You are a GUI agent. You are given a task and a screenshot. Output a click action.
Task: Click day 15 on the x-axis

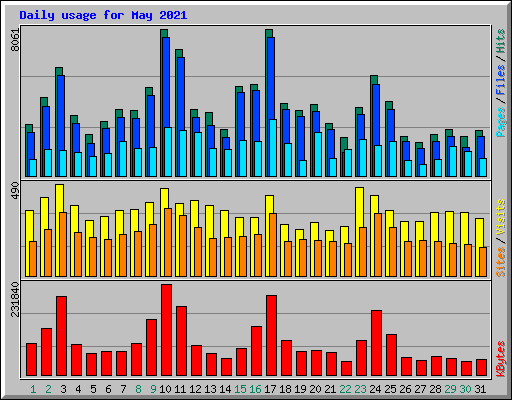pos(240,389)
